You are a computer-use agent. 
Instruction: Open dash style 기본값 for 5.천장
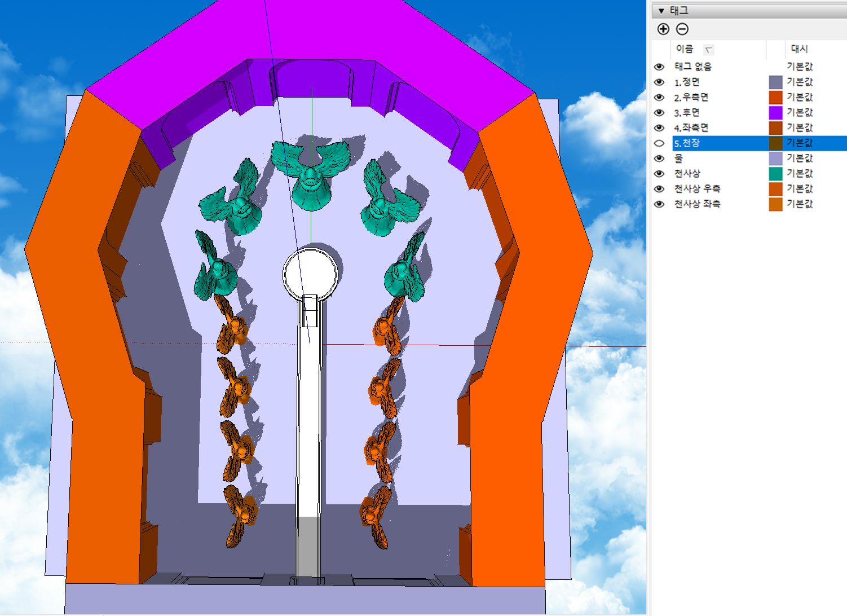(800, 143)
